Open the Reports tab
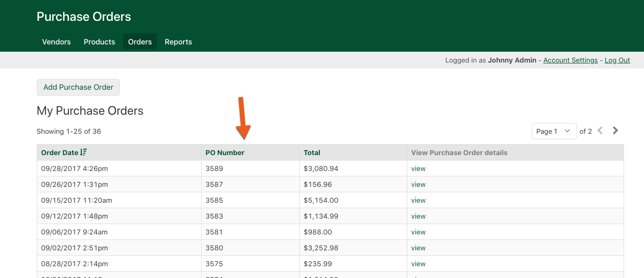Screen dimensions: 644x278 [178, 42]
